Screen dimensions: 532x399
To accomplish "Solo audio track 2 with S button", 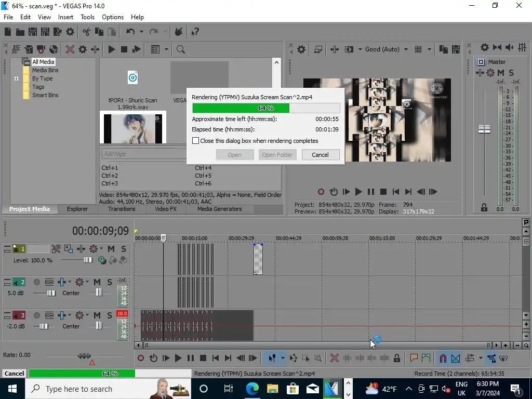I will click(109, 282).
